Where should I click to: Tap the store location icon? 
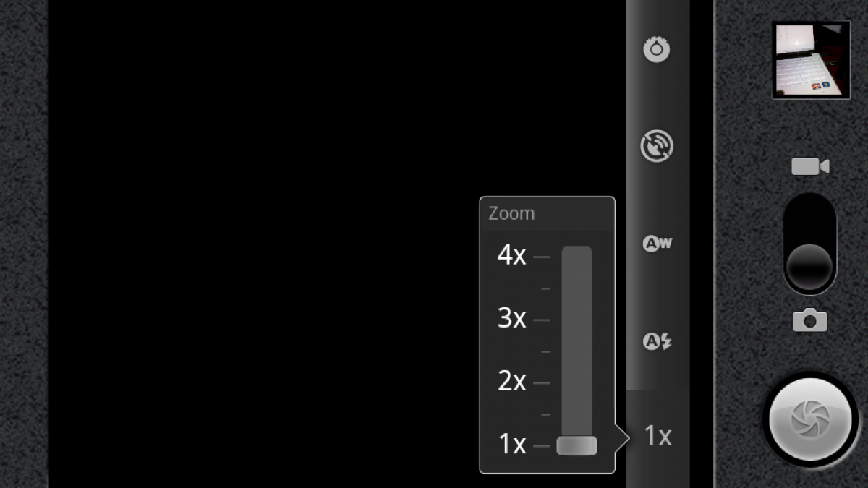[x=657, y=146]
